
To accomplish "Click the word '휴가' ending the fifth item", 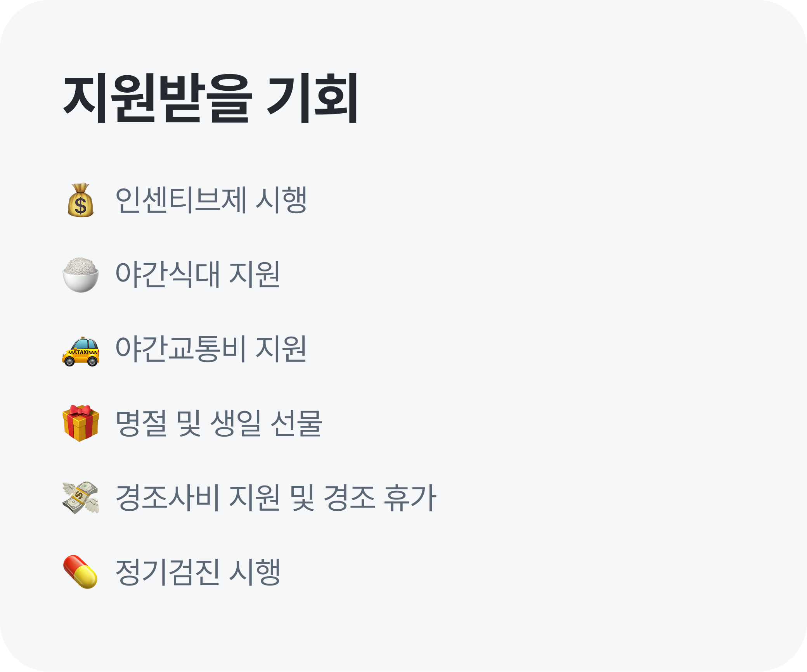I will click(410, 498).
